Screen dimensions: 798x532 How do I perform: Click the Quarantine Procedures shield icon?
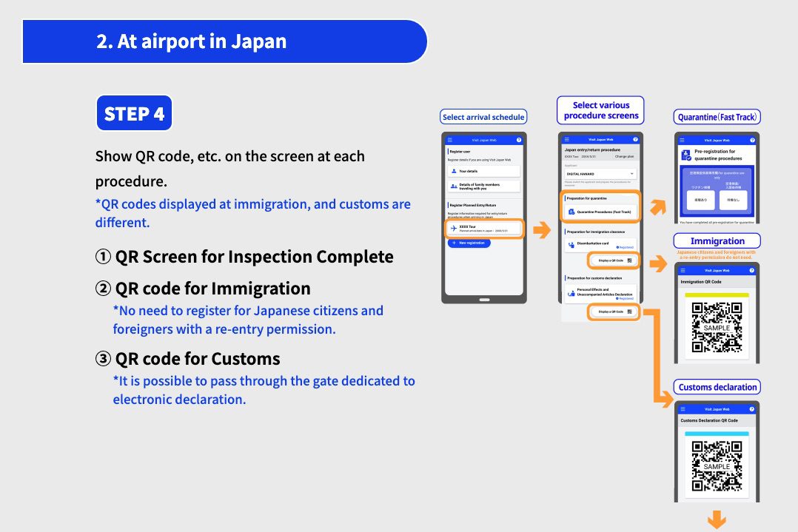[570, 212]
